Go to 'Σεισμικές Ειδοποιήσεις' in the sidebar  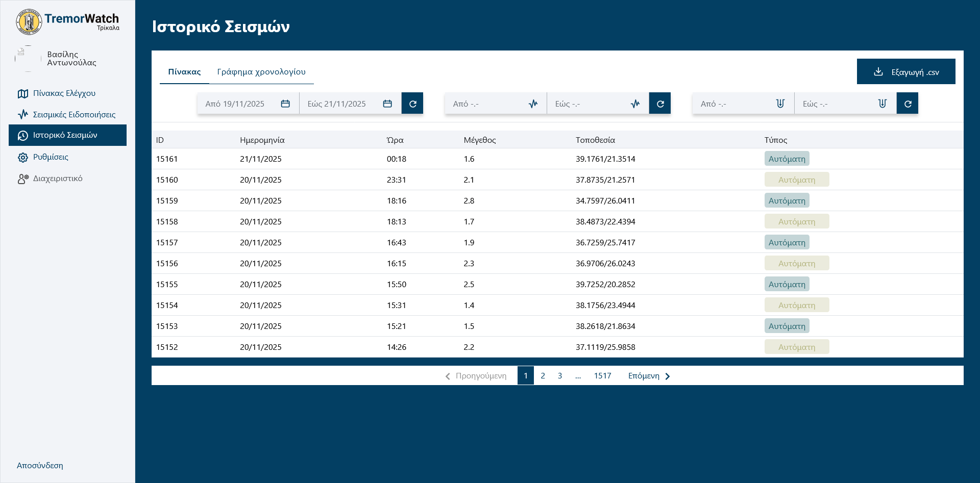click(74, 115)
